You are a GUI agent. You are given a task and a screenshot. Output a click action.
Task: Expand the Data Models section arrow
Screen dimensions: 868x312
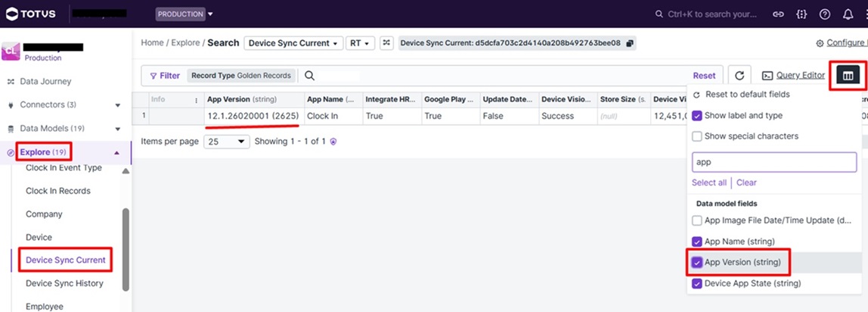point(117,129)
